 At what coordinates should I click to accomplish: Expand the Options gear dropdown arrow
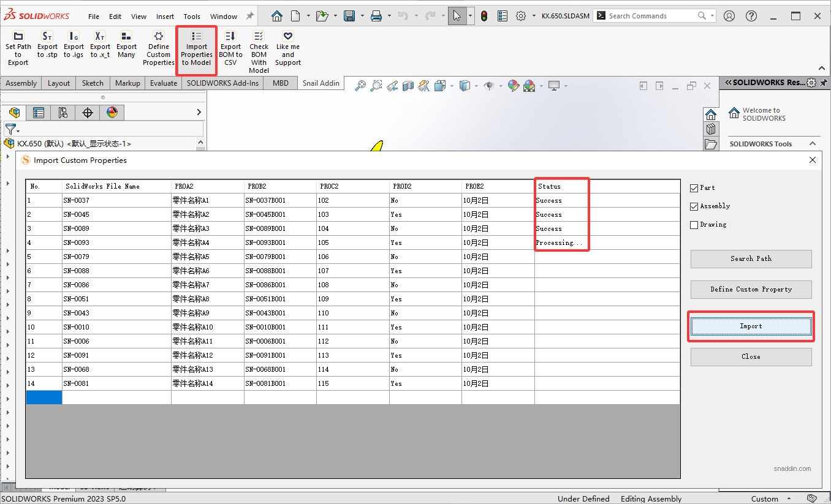click(533, 17)
